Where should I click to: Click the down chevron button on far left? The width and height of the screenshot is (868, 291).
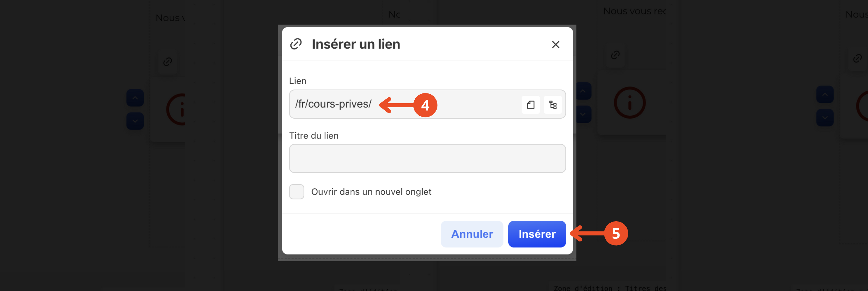[x=135, y=121]
